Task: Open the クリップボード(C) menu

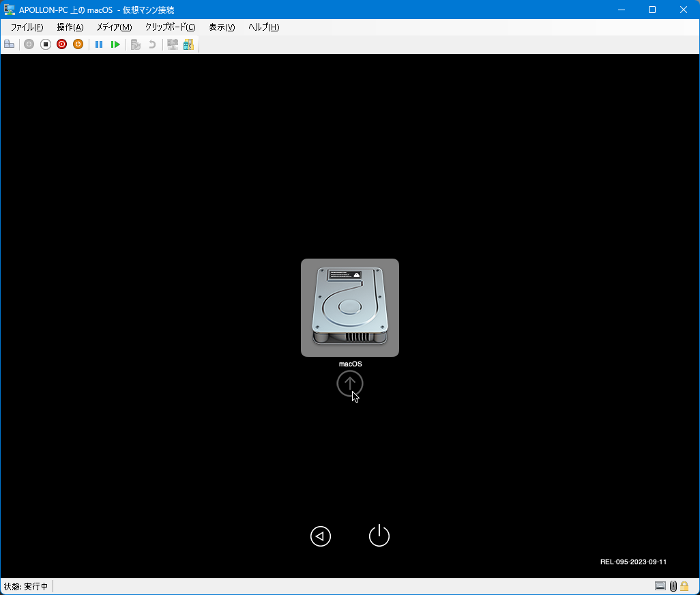Action: (x=170, y=27)
